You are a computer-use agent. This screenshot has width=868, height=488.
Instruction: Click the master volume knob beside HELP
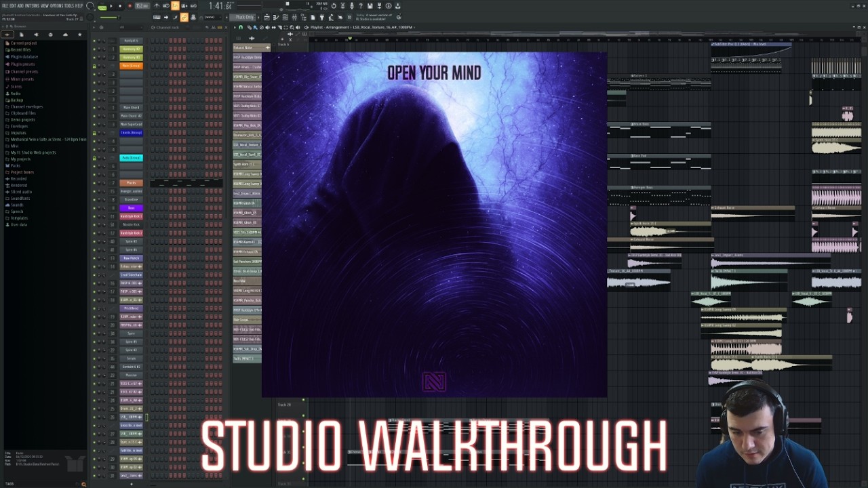[90, 6]
